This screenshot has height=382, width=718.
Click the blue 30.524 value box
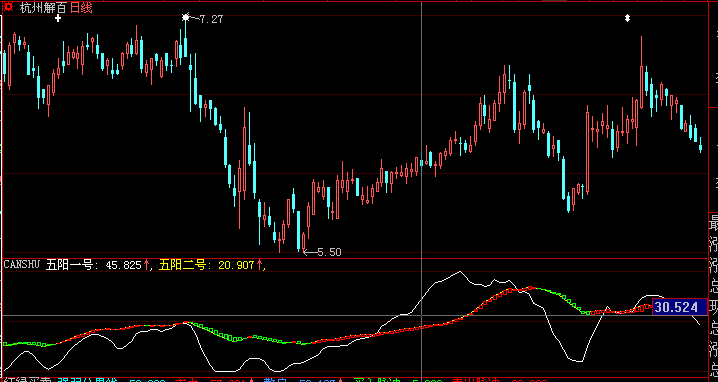point(676,307)
